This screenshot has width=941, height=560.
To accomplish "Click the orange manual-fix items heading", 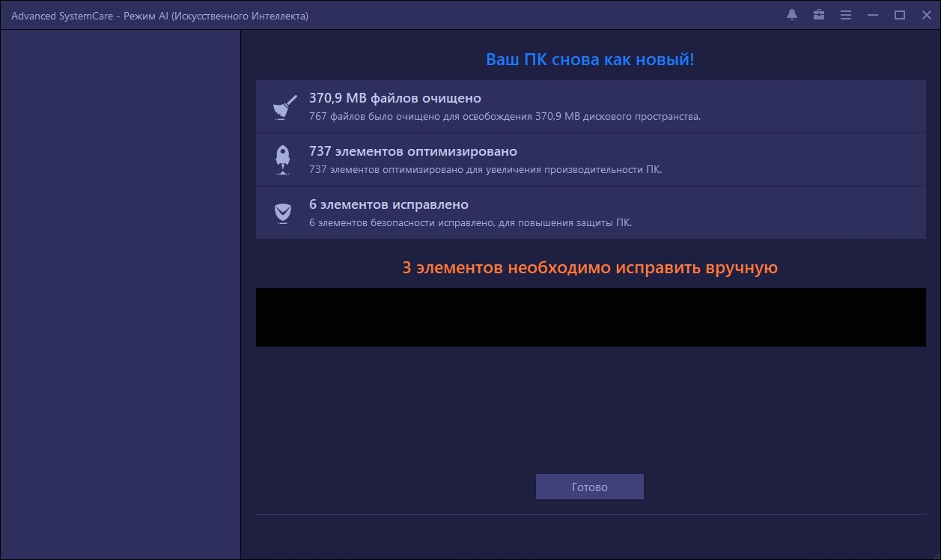I will [x=590, y=267].
